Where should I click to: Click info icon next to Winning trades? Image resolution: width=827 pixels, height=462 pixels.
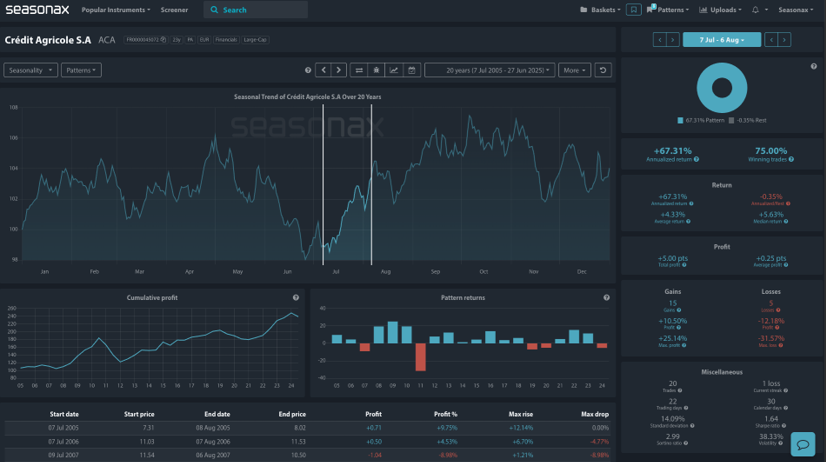791,159
